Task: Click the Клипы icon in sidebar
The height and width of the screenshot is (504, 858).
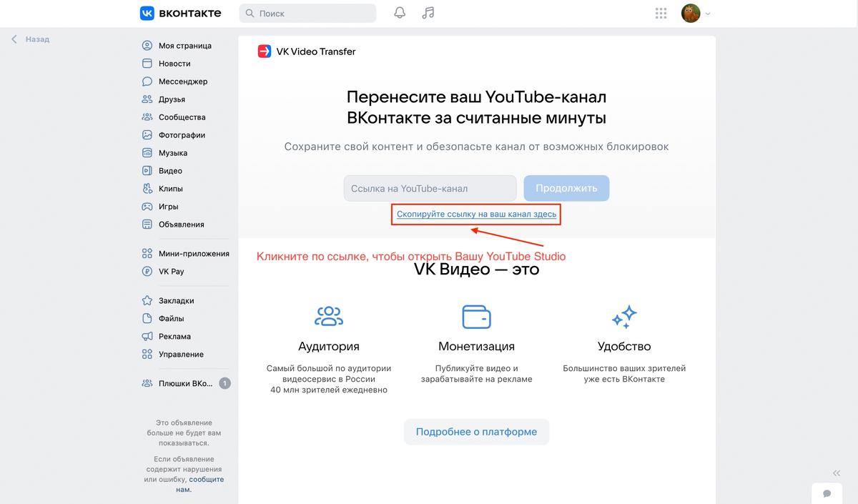Action: (x=147, y=189)
